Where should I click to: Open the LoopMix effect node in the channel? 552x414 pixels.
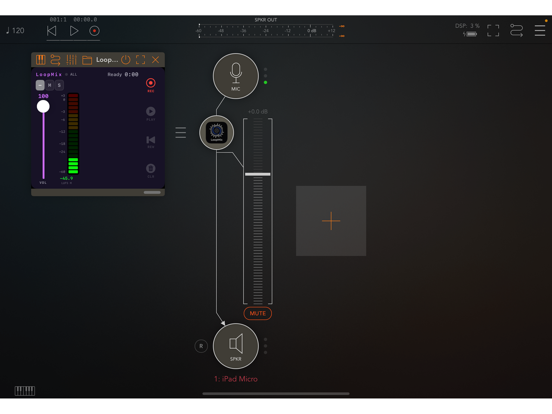pos(217,132)
